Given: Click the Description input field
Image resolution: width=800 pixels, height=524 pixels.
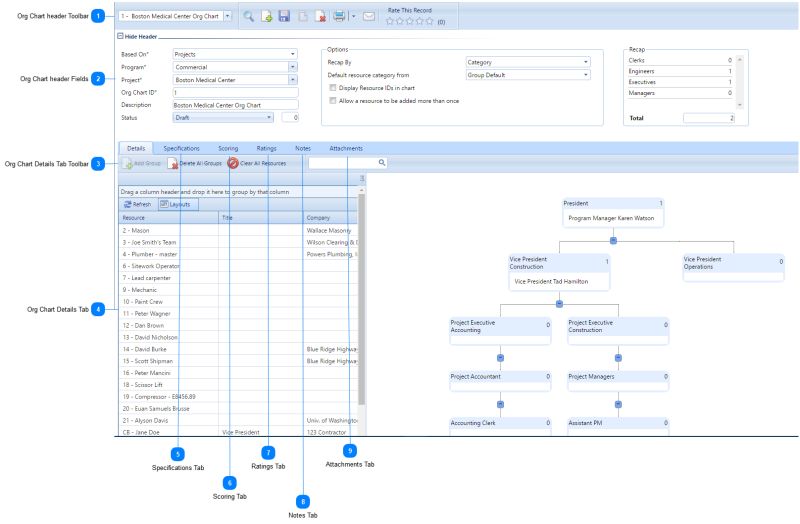Looking at the screenshot, I should (235, 105).
